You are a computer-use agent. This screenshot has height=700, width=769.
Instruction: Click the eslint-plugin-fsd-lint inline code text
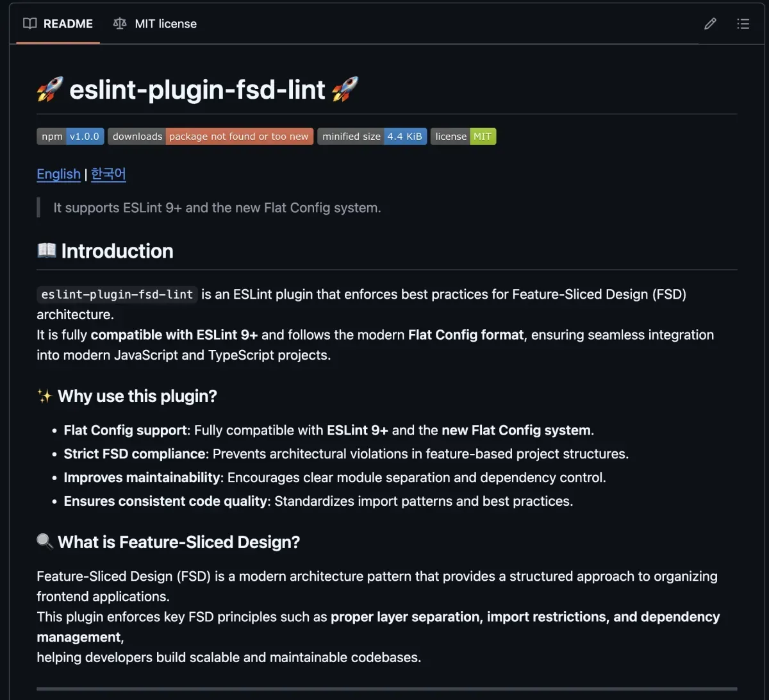117,294
